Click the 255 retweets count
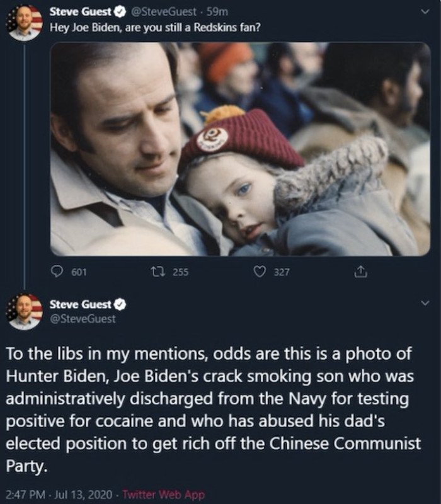 pyautogui.click(x=180, y=272)
